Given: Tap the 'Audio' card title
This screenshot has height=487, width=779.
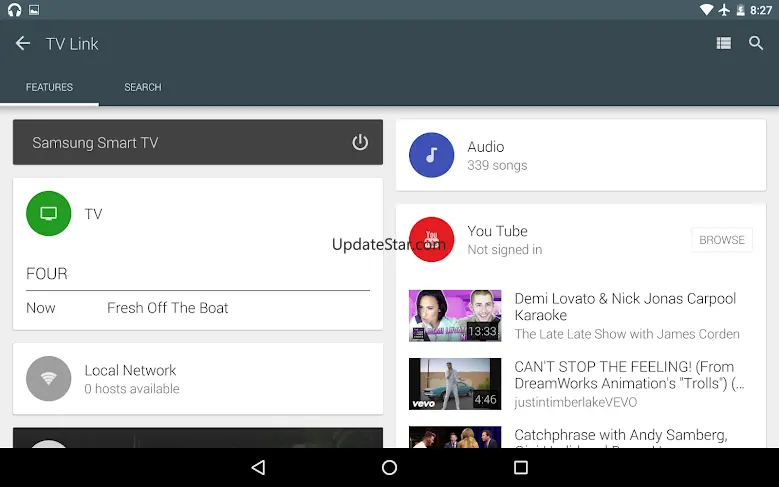Looking at the screenshot, I should pyautogui.click(x=485, y=147).
